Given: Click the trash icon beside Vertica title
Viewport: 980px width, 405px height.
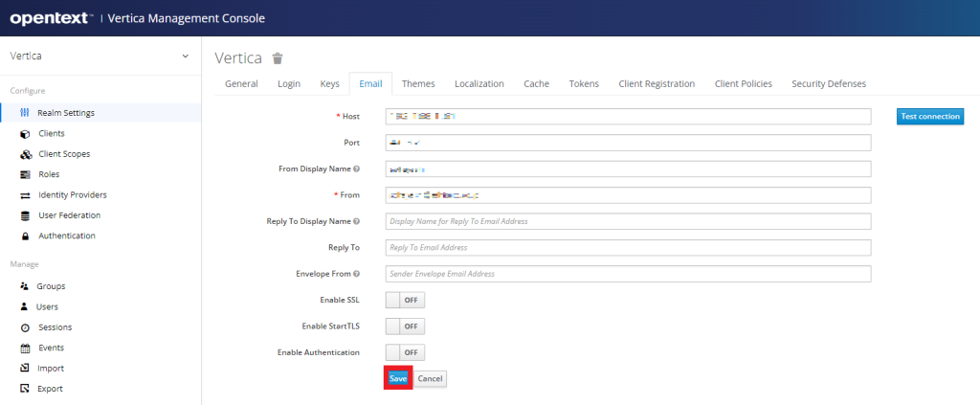Looking at the screenshot, I should coord(278,58).
